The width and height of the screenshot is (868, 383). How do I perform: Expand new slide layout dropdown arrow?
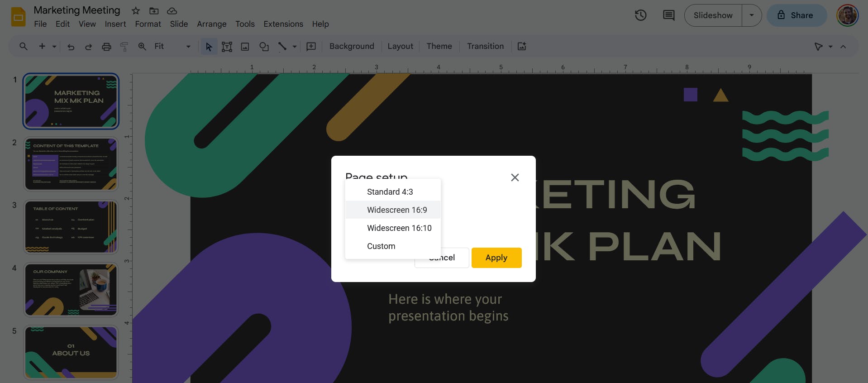coord(54,46)
